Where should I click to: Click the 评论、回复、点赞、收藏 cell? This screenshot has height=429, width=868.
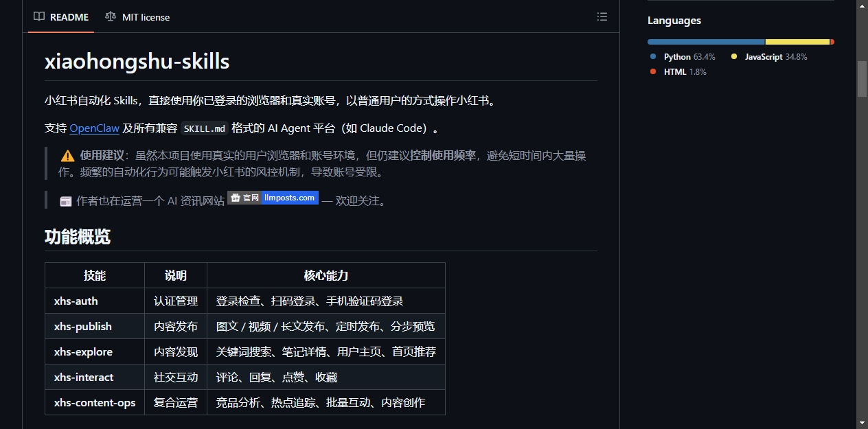click(x=326, y=377)
